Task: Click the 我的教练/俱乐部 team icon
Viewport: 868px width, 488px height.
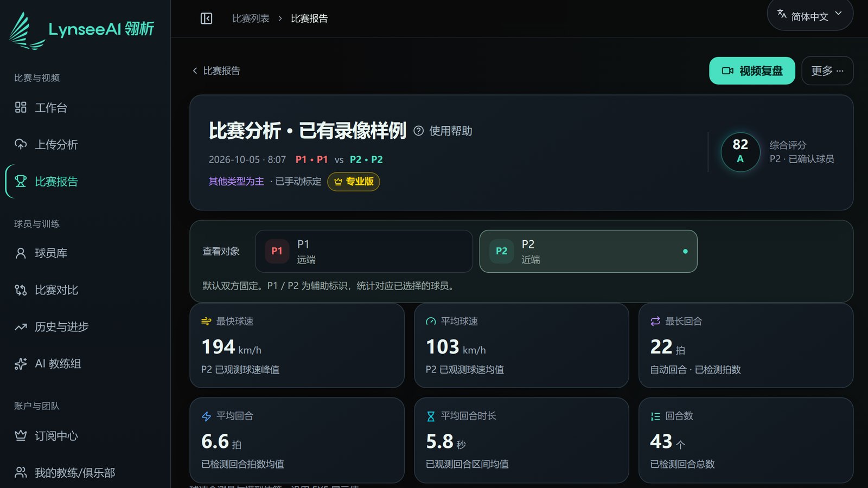Action: 21,473
